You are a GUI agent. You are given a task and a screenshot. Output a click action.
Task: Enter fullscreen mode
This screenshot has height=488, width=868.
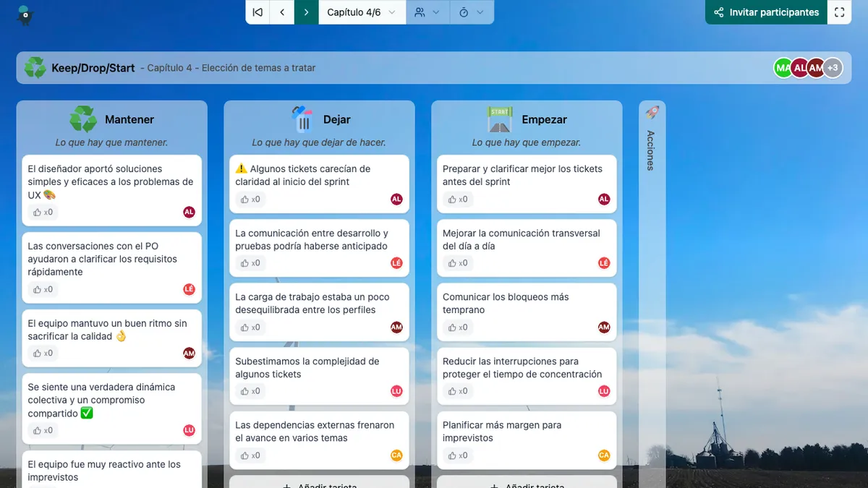pos(839,12)
